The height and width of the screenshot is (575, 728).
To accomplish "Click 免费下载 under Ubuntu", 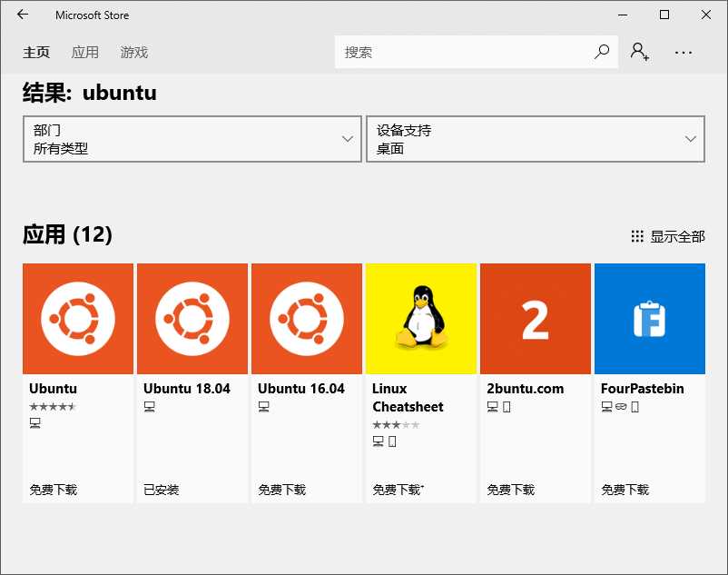I will 53,490.
